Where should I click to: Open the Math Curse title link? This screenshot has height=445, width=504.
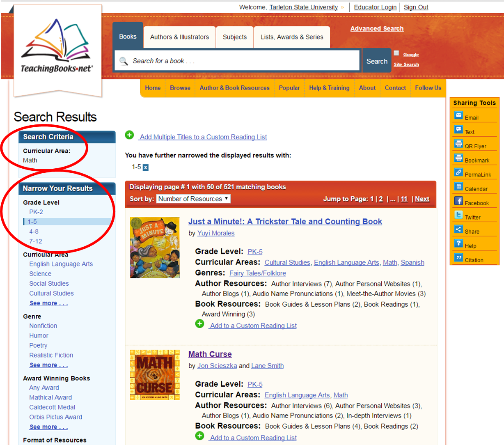click(x=210, y=354)
